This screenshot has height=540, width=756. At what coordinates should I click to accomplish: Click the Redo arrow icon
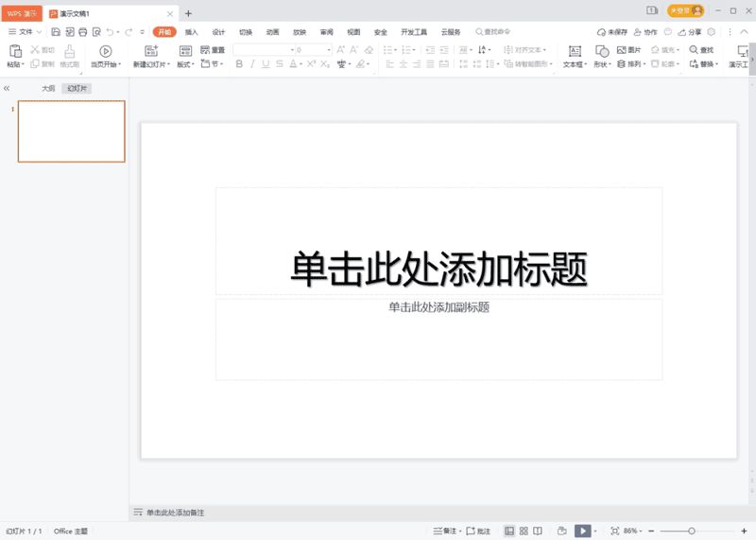point(129,32)
